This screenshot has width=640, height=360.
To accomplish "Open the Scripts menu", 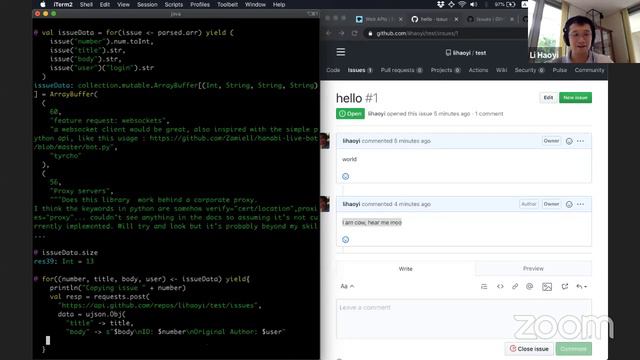I will 174,4.
